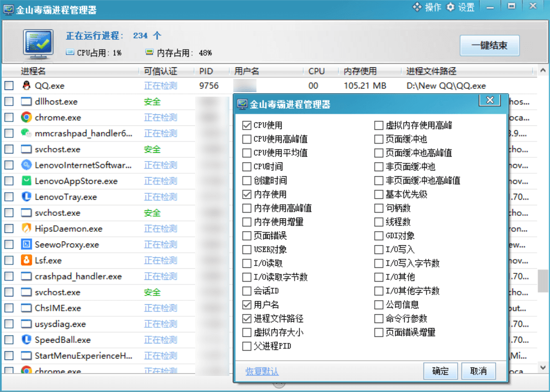The width and height of the screenshot is (550, 392).
Task: Uncheck the 用户名 checkbox
Action: (x=247, y=305)
